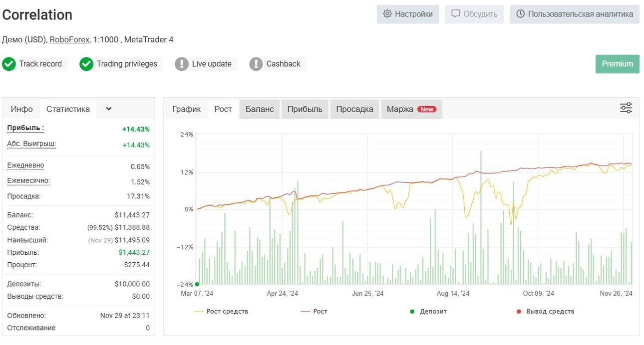Screen dimensions: 644x345
Task: Switch to the Инфо tab
Action: (x=22, y=109)
